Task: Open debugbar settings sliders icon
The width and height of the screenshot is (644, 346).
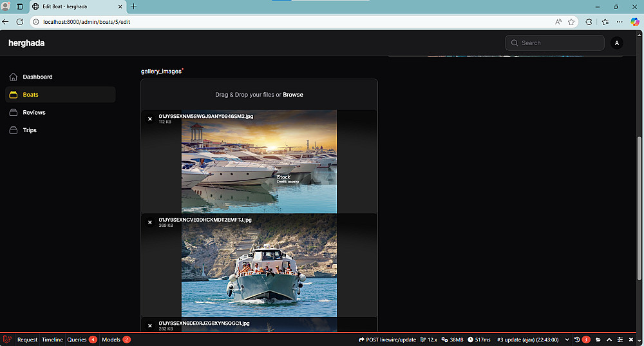Action: tap(620, 340)
